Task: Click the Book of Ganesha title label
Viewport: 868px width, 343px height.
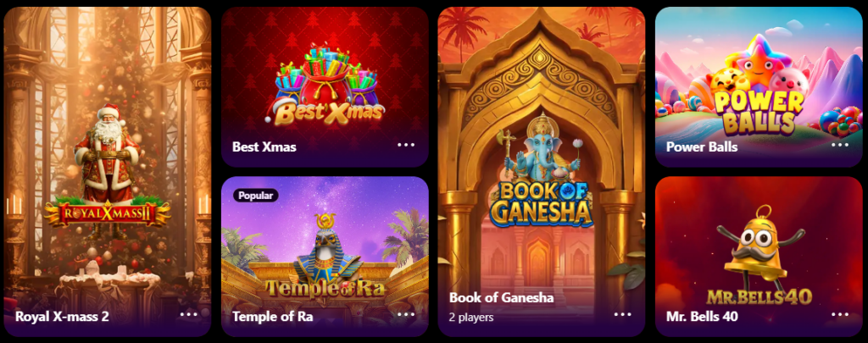Action: (502, 297)
